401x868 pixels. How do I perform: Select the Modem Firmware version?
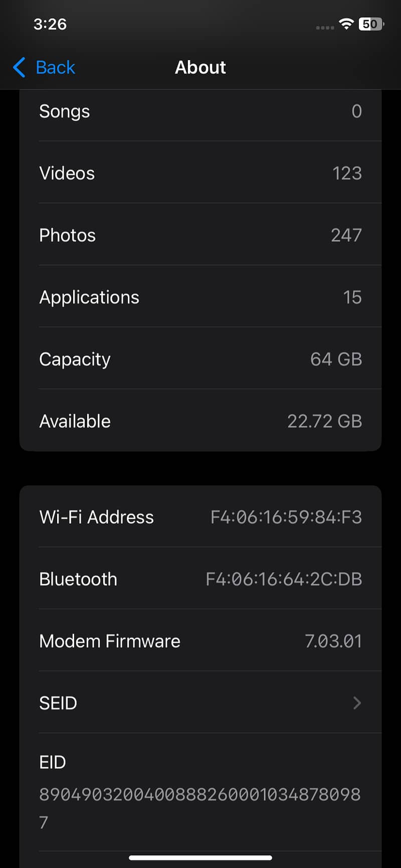click(333, 641)
